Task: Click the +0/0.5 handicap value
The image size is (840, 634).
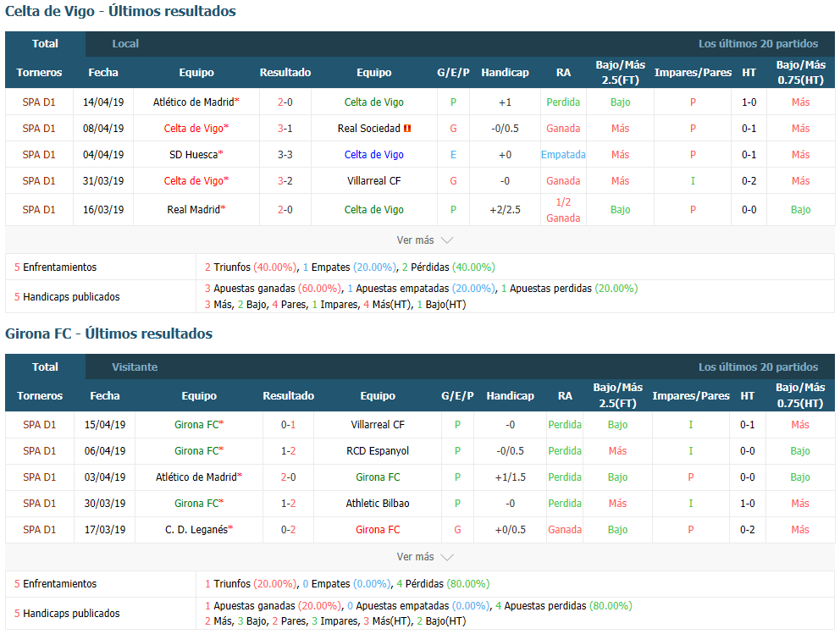Action: pos(510,530)
